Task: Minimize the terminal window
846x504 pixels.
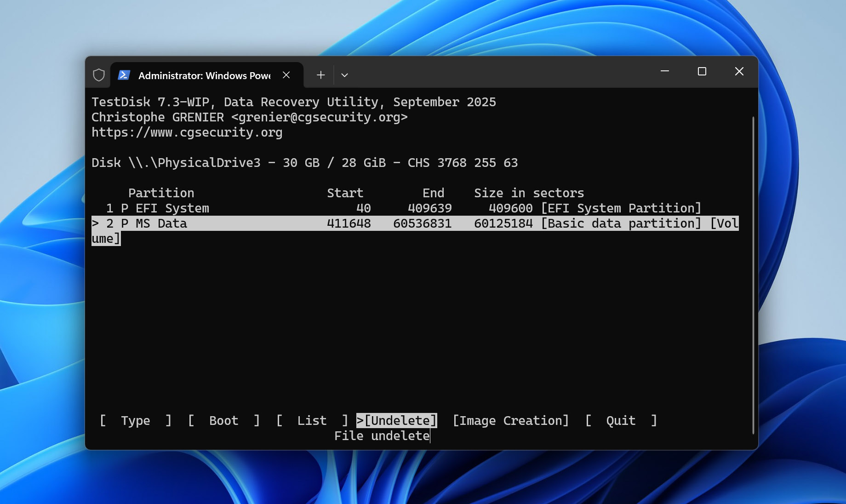Action: click(665, 71)
